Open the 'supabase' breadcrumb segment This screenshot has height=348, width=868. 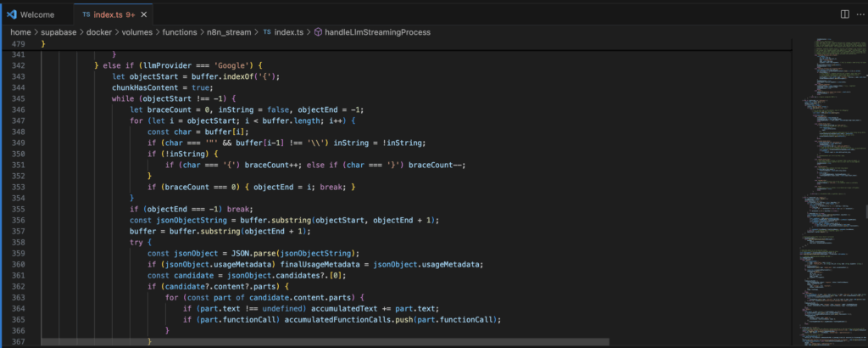(58, 32)
